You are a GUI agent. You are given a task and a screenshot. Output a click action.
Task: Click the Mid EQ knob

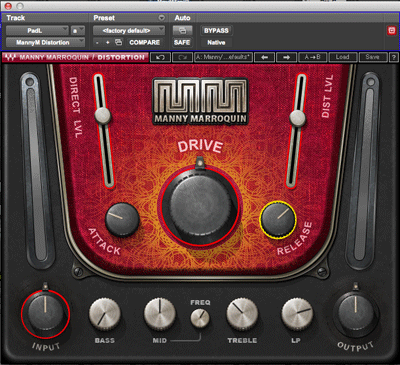(x=160, y=314)
